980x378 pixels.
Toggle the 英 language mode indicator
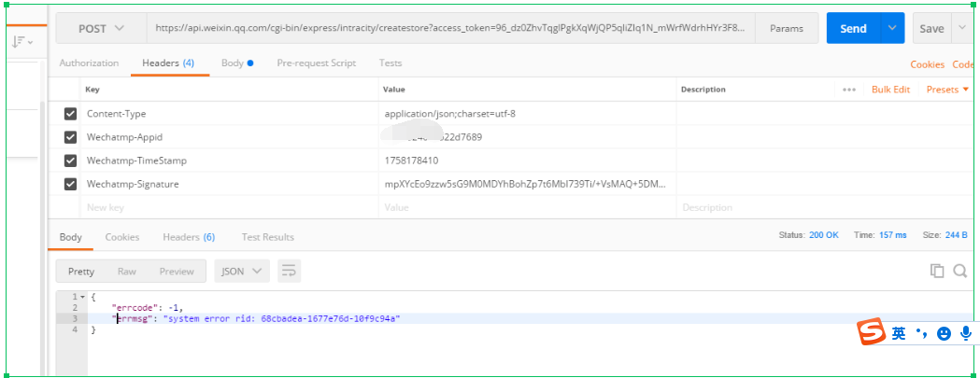pos(899,333)
